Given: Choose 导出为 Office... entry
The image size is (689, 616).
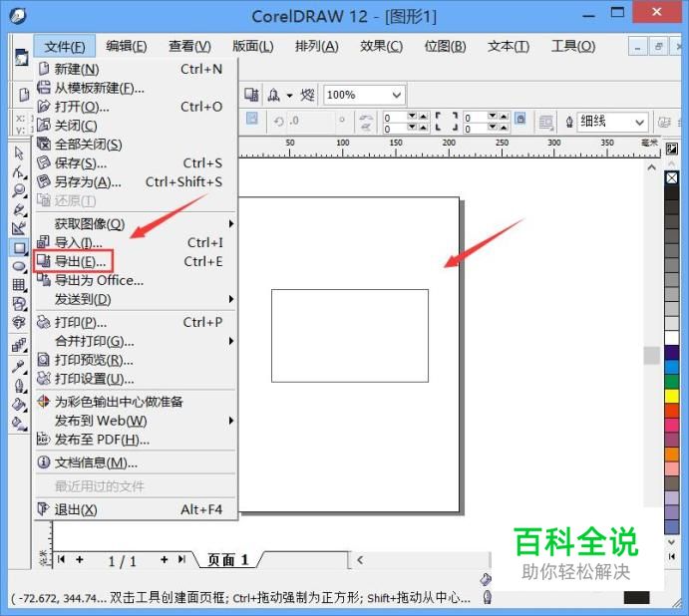Looking at the screenshot, I should (136, 280).
